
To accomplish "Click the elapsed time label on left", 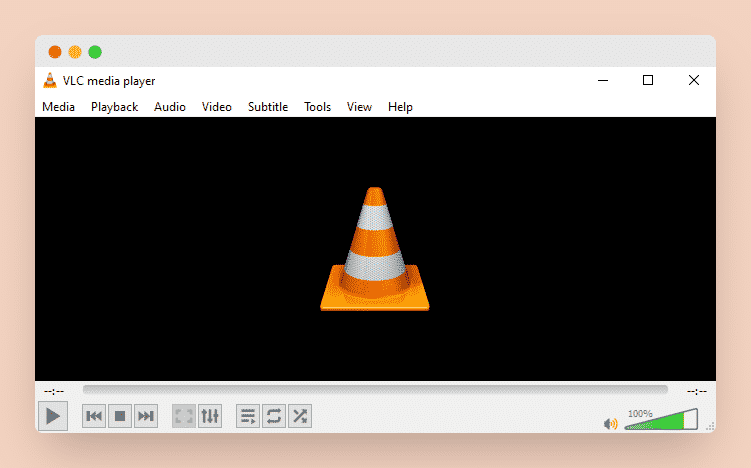I will pos(54,392).
